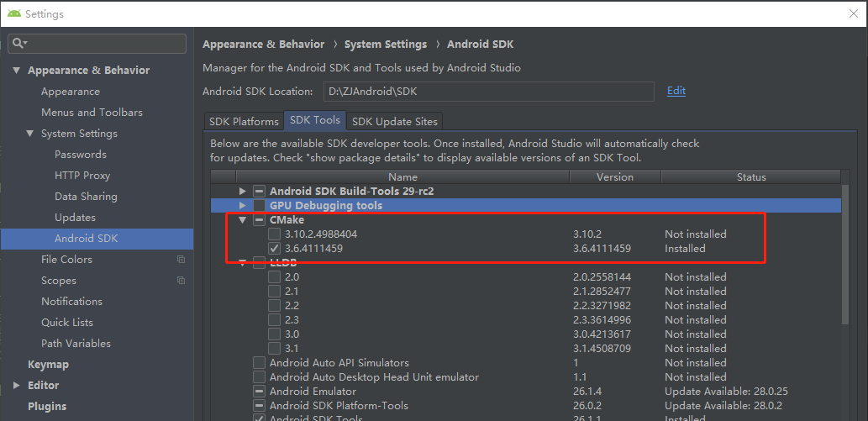Screen dimensions: 868x421
Task: Click the SDK tools list vertical scrollbar
Action: tap(845, 255)
